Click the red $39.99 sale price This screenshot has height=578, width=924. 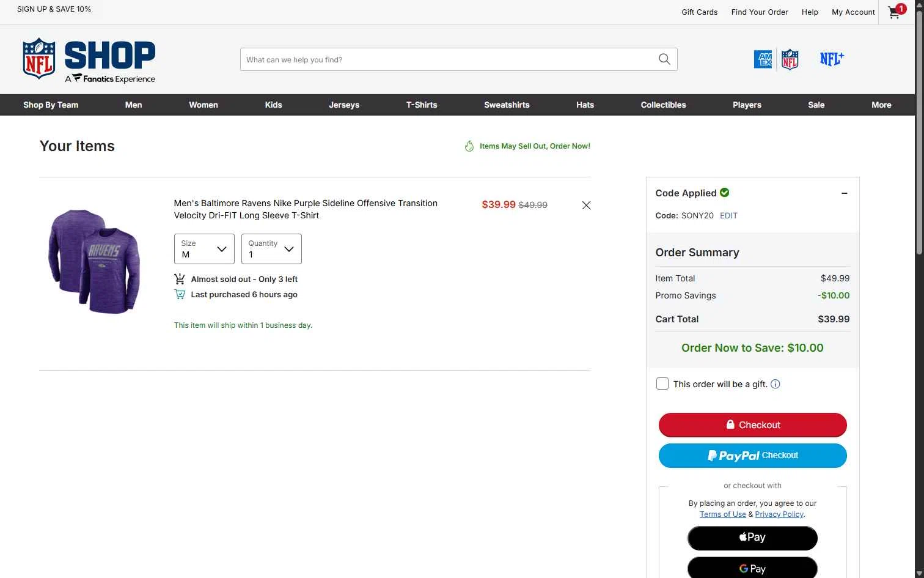[x=499, y=204]
